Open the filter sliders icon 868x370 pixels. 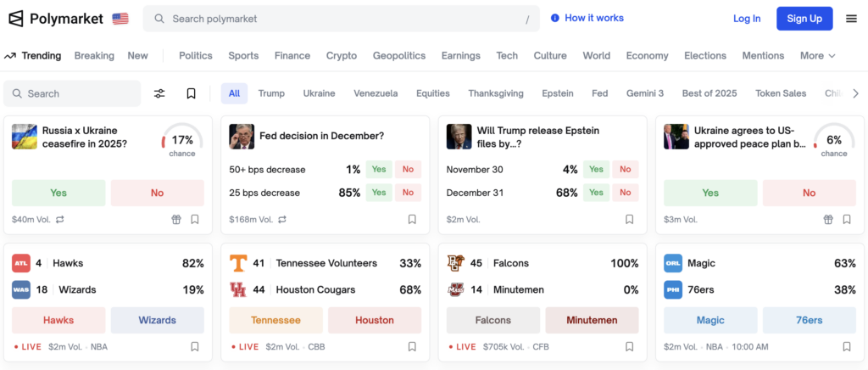click(159, 93)
